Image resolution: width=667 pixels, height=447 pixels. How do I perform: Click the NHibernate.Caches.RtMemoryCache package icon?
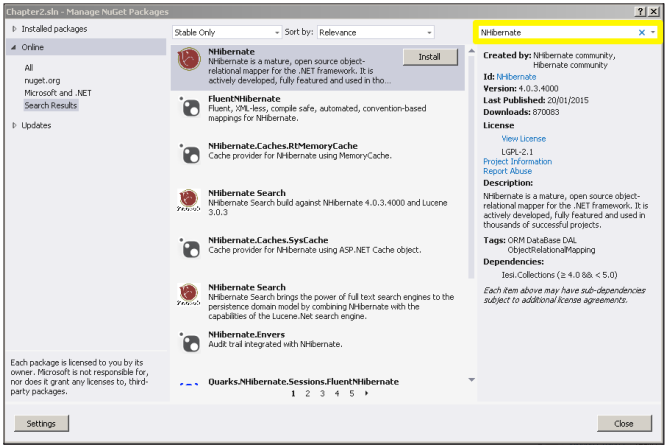[190, 154]
